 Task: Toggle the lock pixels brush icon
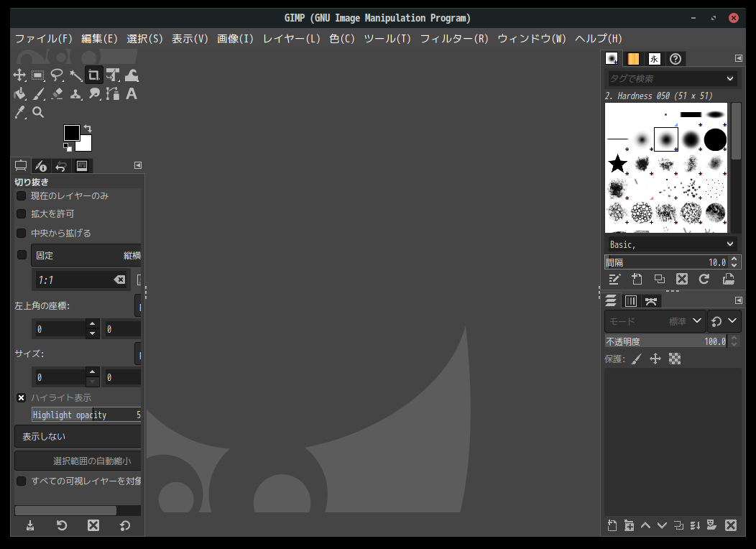[x=637, y=359]
